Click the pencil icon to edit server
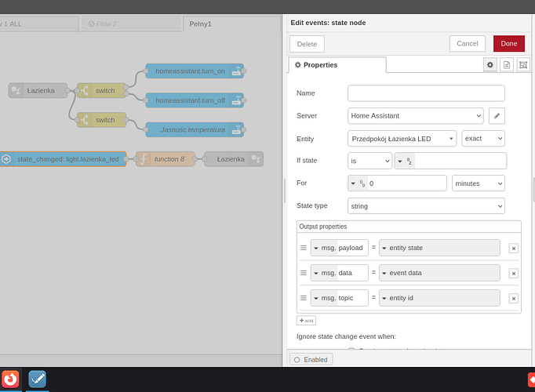 click(496, 116)
